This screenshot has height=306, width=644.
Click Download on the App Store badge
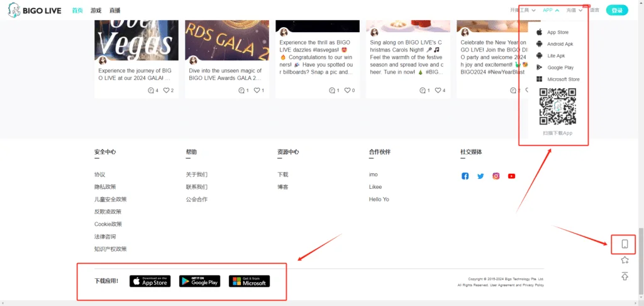[x=150, y=281]
